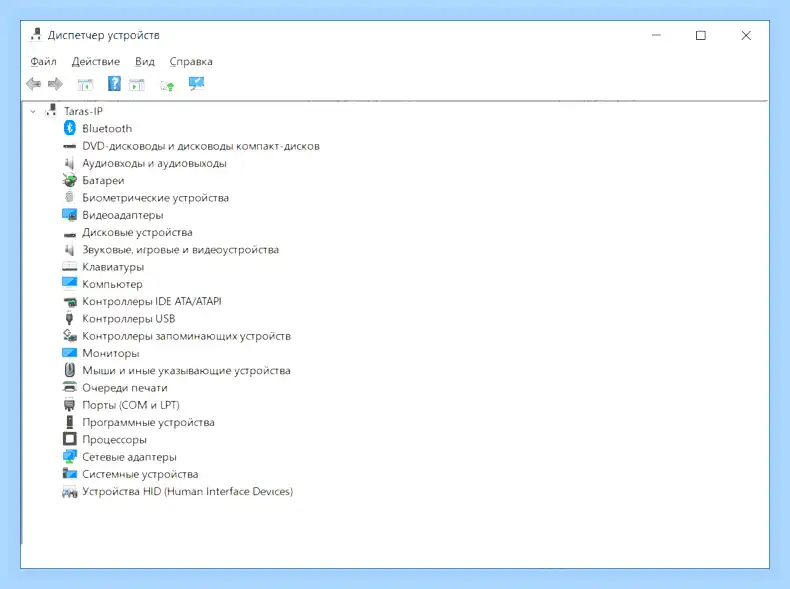The width and height of the screenshot is (790, 589).
Task: Open the Справка menu
Action: click(191, 61)
